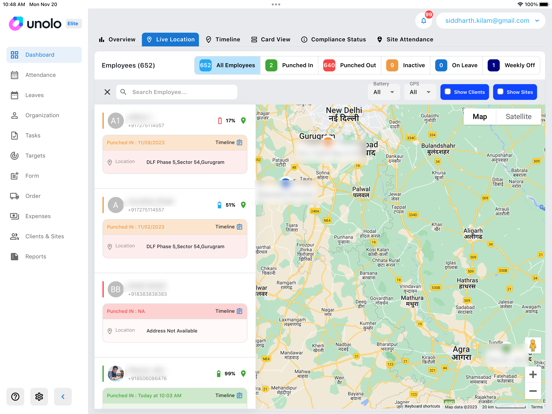Click the search magnifier icon
This screenshot has width=552, height=414.
point(123,92)
